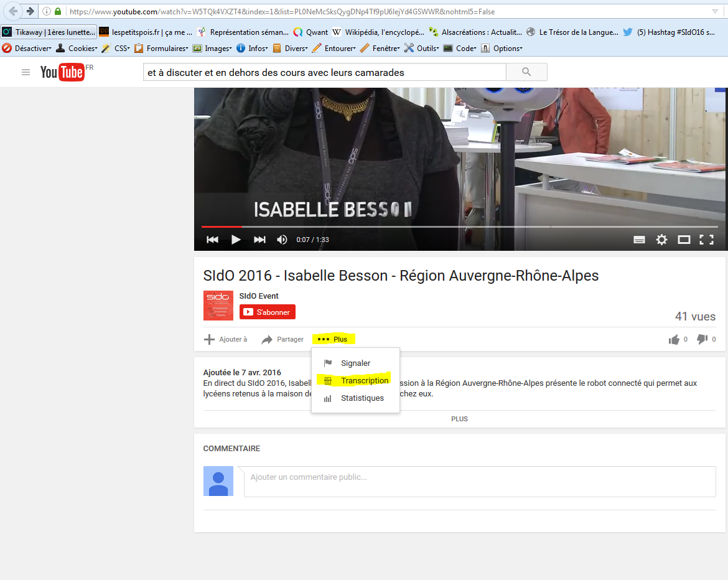
Task: Skip to the next video in playlist
Action: click(259, 240)
